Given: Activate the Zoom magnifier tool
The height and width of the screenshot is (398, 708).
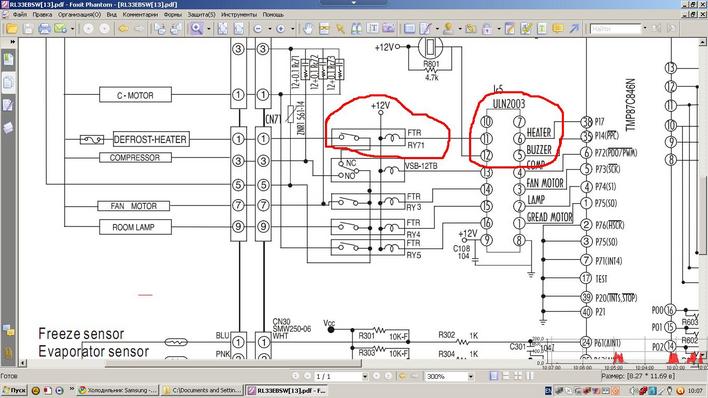Looking at the screenshot, I should (196, 29).
